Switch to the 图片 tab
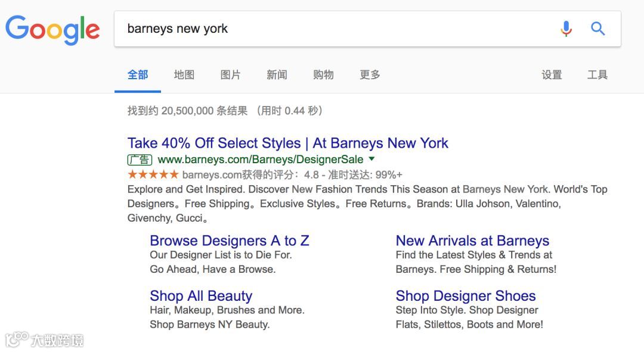The image size is (644, 352). tap(230, 74)
